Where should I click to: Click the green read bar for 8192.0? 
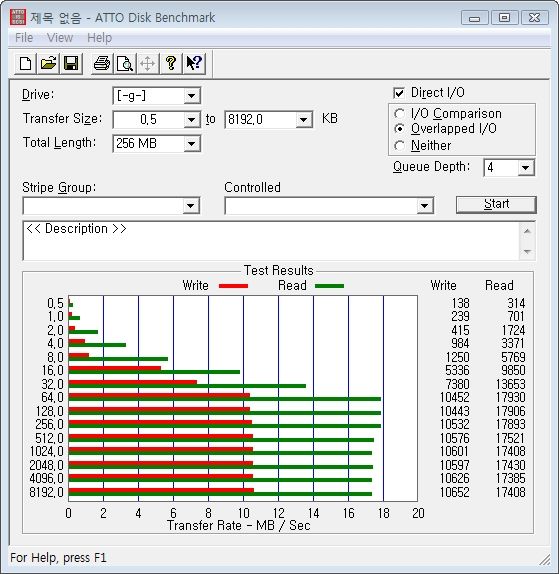(x=220, y=494)
